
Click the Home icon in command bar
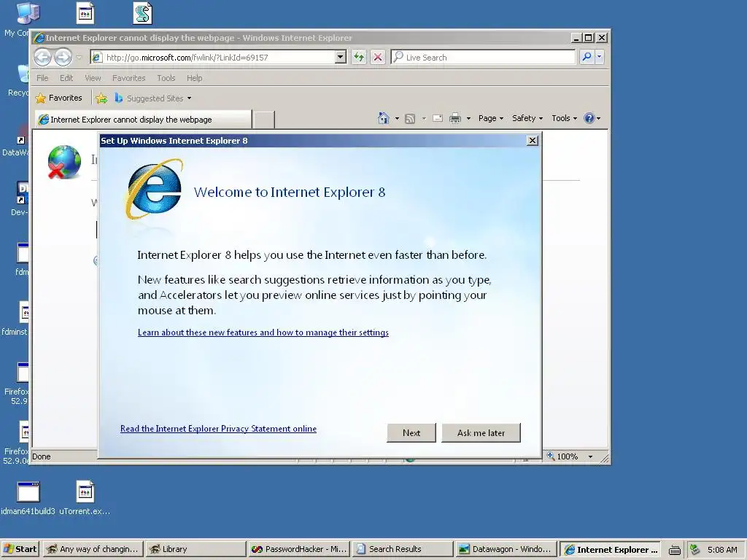point(384,118)
